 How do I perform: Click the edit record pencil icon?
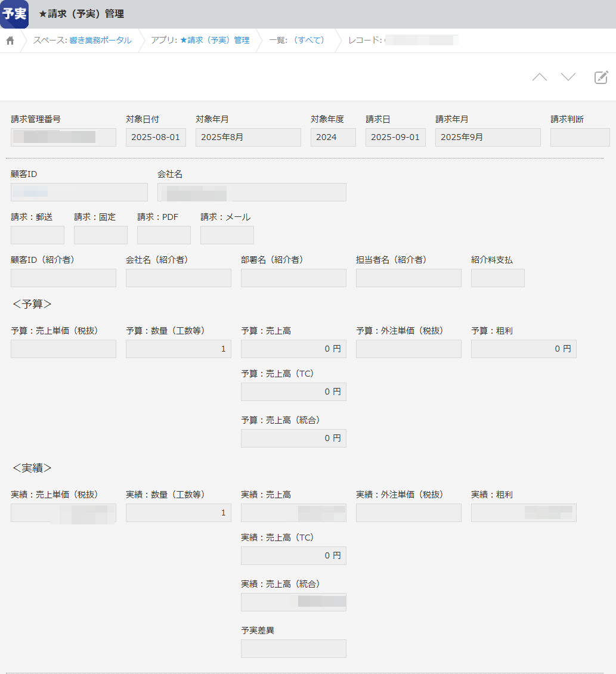(x=601, y=77)
